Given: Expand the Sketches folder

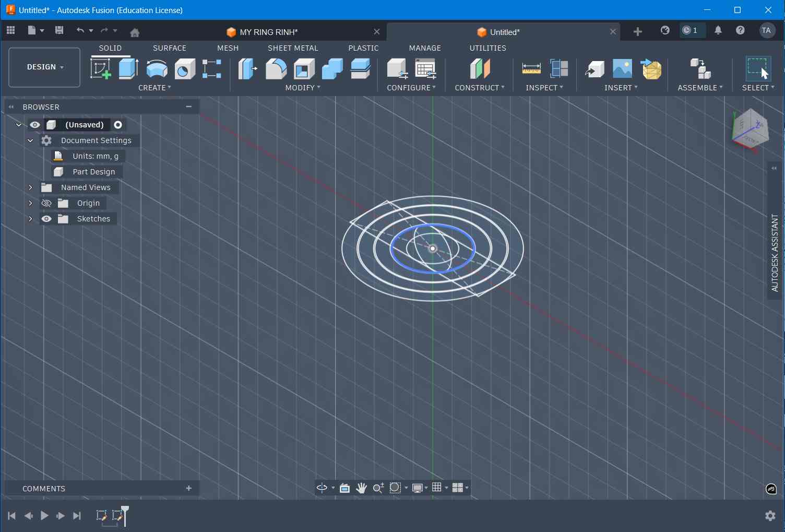Looking at the screenshot, I should (30, 219).
